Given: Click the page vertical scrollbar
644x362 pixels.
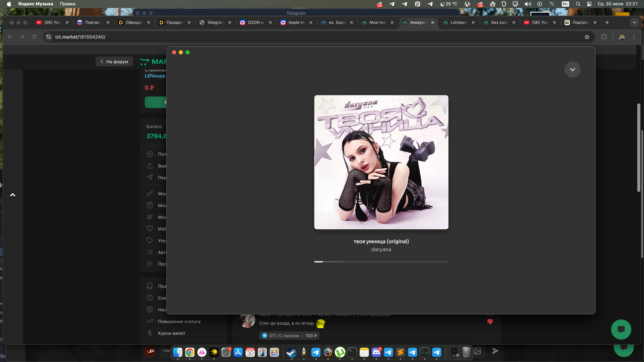Looking at the screenshot, I should click(x=638, y=147).
